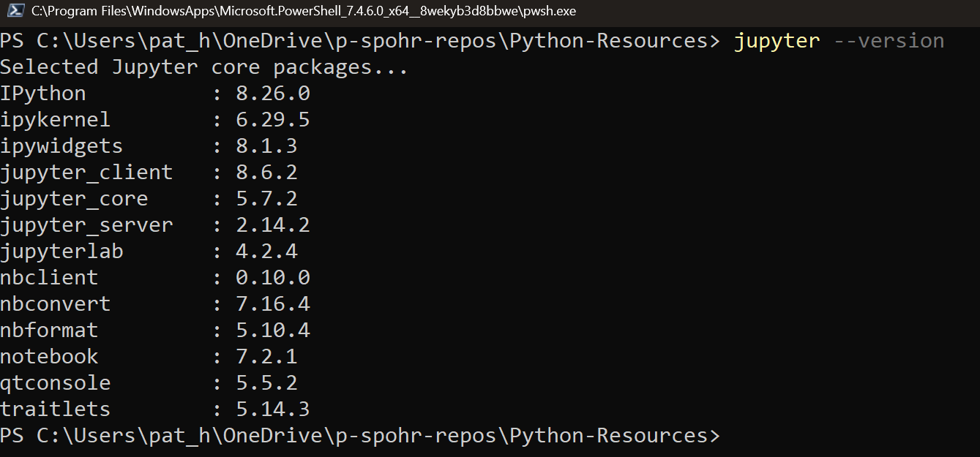Image resolution: width=980 pixels, height=457 pixels.
Task: Click the IPython version value 8.26.0
Action: pos(273,94)
